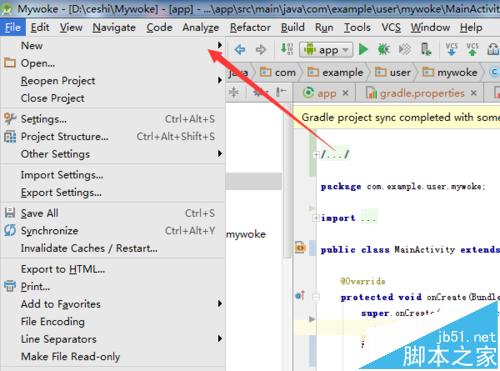Choose Close Project from File menu
The height and width of the screenshot is (371, 500).
coord(113,98)
